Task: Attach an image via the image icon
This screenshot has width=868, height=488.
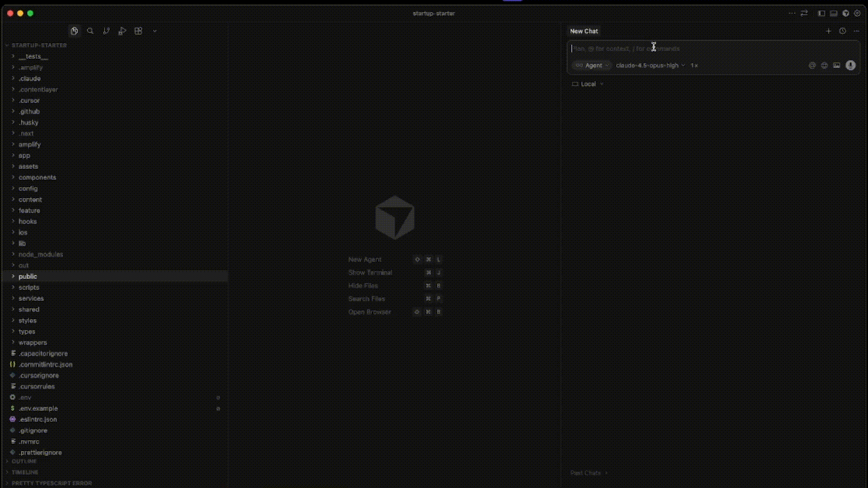Action: coord(837,66)
